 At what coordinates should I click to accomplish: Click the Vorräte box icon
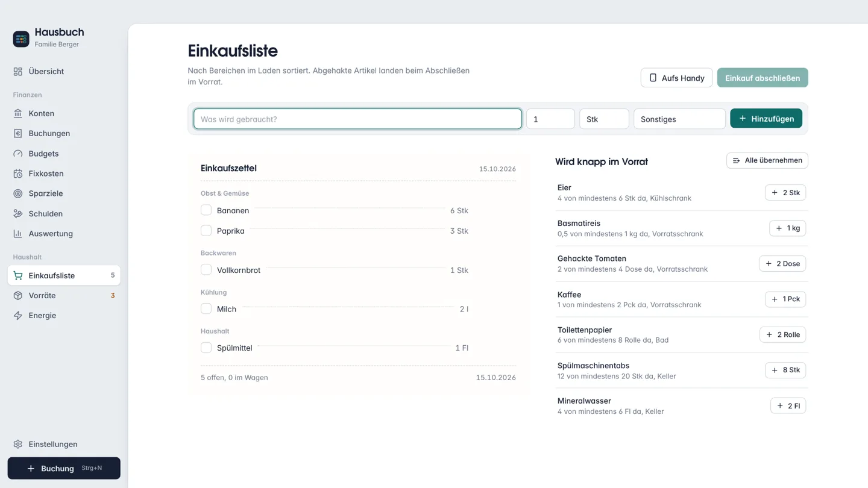18,296
